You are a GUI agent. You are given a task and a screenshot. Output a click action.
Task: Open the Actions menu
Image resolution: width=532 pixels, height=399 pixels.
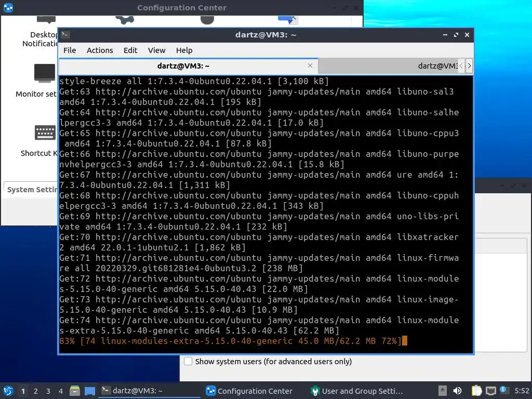[100, 50]
